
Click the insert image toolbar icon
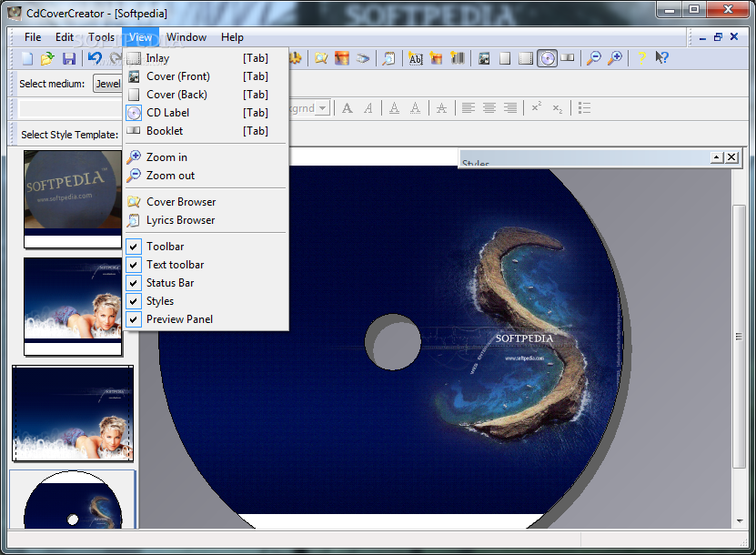click(x=436, y=58)
